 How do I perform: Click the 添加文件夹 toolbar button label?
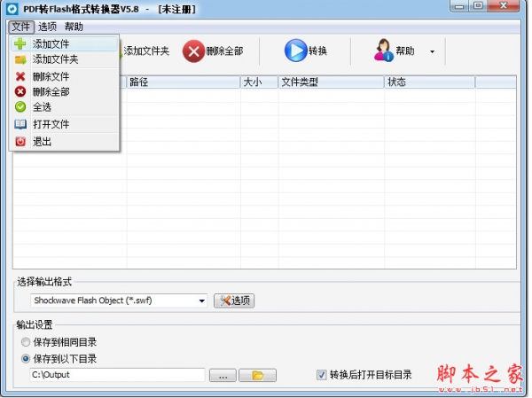(x=146, y=51)
